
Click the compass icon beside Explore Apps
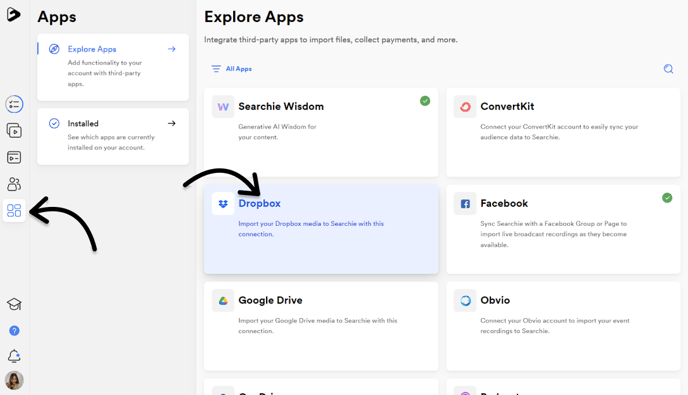[54, 49]
